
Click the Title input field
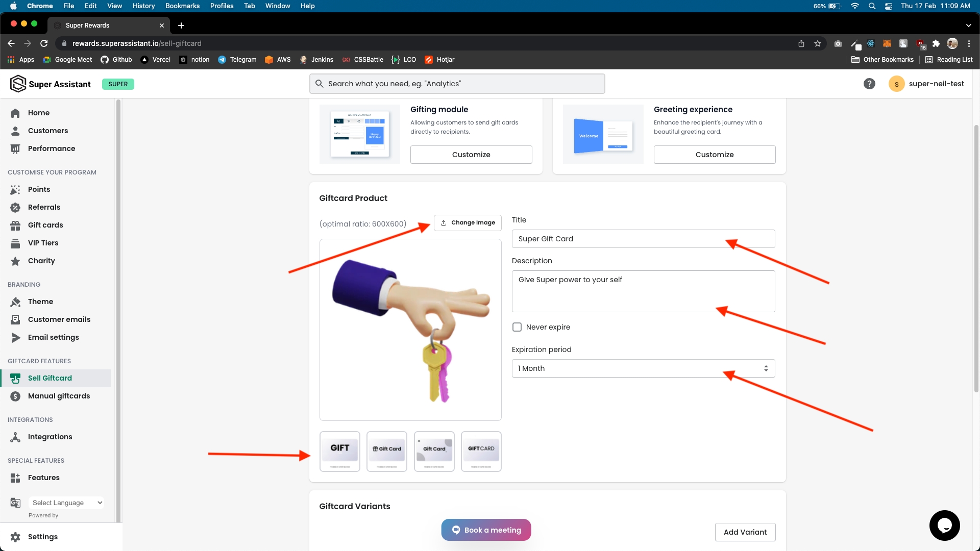pyautogui.click(x=643, y=239)
